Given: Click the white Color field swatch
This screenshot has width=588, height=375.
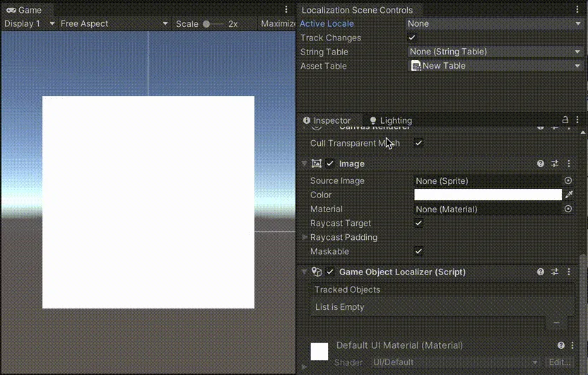Looking at the screenshot, I should point(488,195).
